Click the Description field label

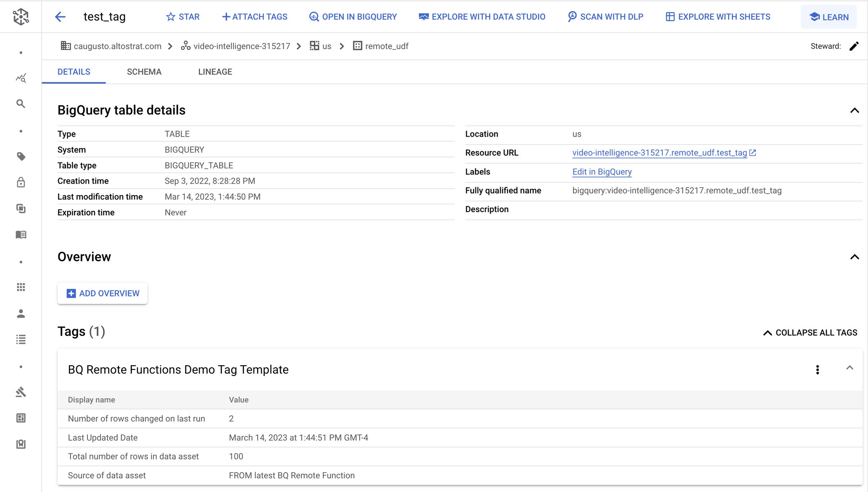click(x=487, y=209)
